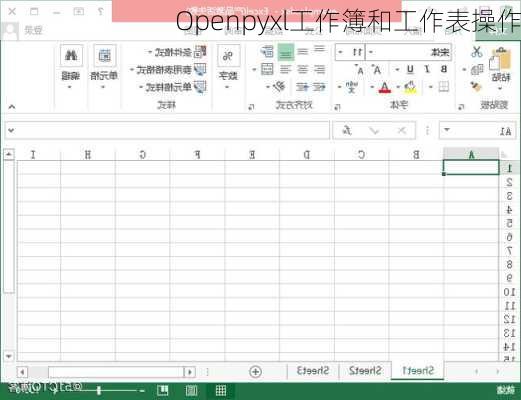
Task: Select the Format Painter brush
Action: click(x=477, y=87)
